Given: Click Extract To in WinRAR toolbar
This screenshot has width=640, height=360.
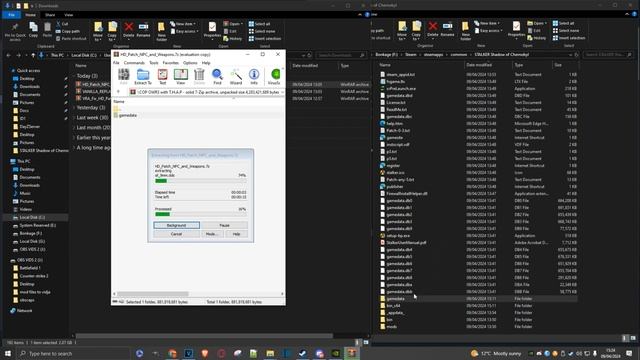Looking at the screenshot, I should pyautogui.click(x=143, y=76).
